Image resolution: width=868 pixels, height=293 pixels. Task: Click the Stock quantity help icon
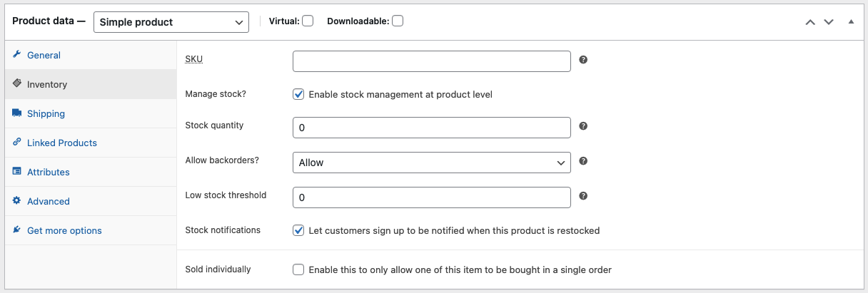coord(583,126)
